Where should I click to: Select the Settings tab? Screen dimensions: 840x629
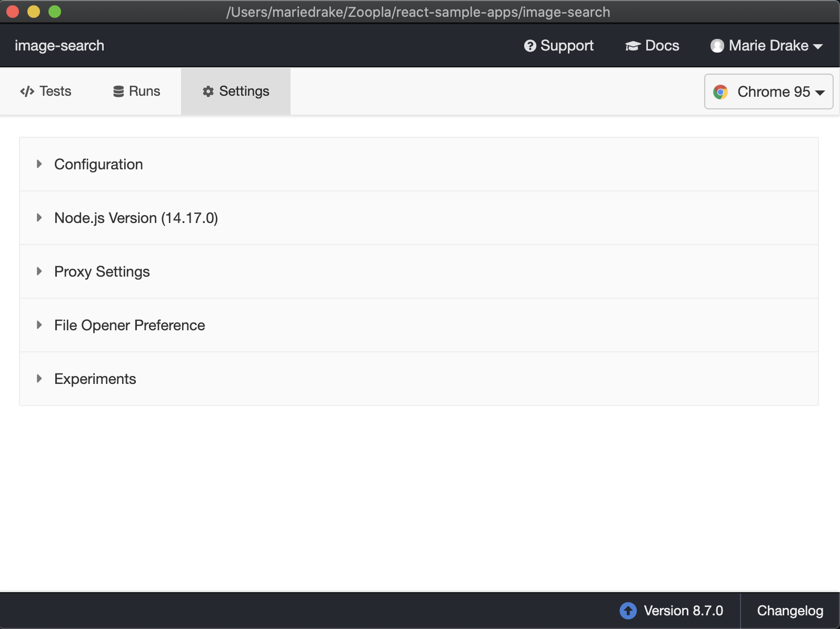pos(236,91)
